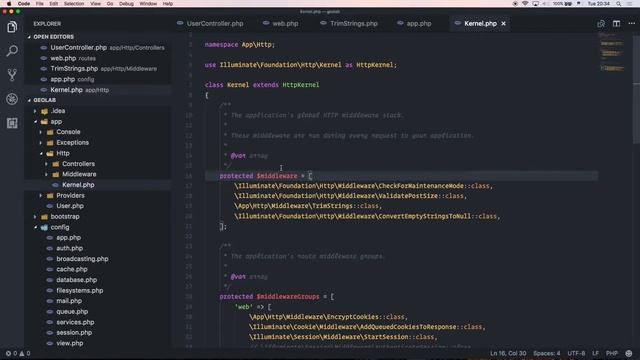Image resolution: width=640 pixels, height=360 pixels.
Task: Open the Search view in activity bar
Action: click(x=12, y=51)
